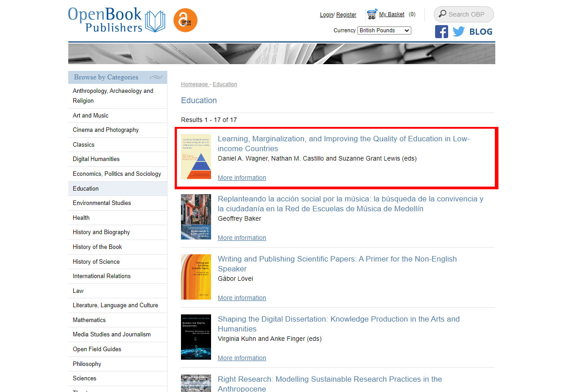Screen dimensions: 564x392
Task: Open Replanteando la acción social title
Action: (x=351, y=204)
